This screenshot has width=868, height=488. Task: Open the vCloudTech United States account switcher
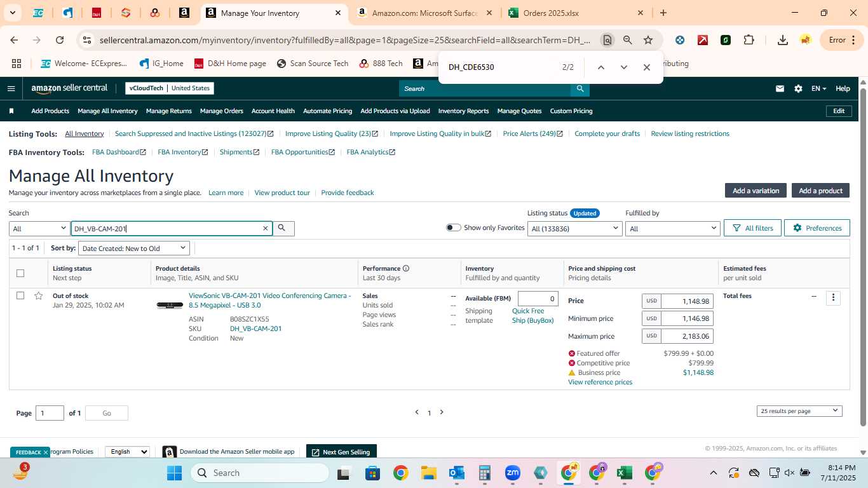click(x=170, y=88)
